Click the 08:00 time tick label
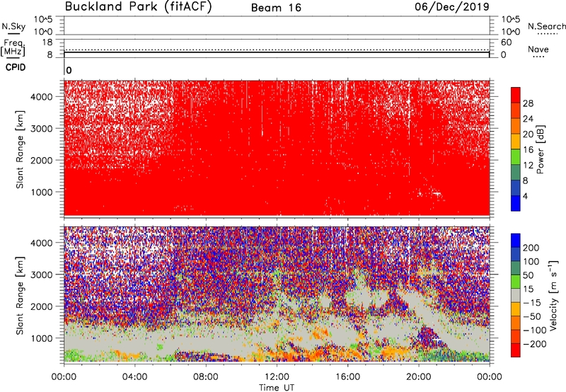 pos(206,377)
